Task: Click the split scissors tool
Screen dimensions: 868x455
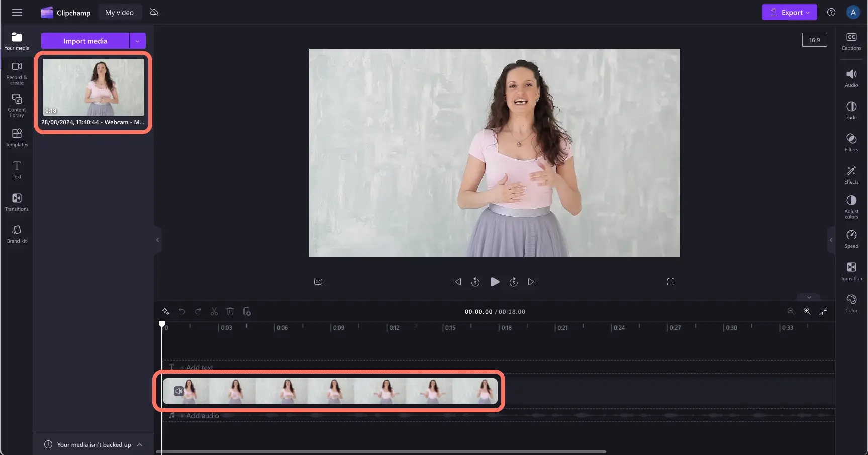Action: [214, 311]
